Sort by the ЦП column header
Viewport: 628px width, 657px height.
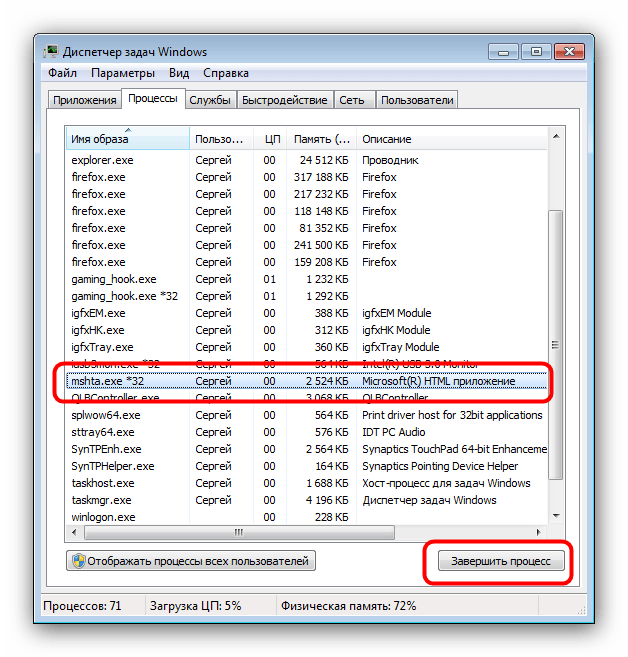pos(270,139)
